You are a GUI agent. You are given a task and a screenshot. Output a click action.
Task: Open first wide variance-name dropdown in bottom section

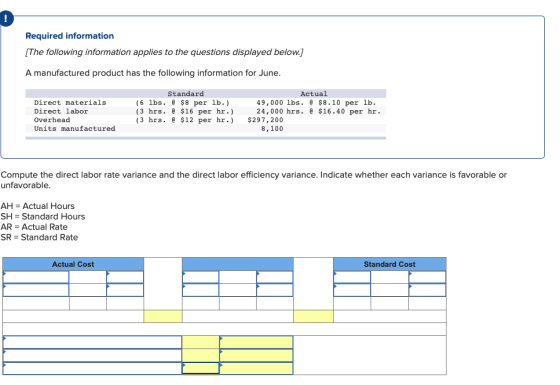point(92,342)
